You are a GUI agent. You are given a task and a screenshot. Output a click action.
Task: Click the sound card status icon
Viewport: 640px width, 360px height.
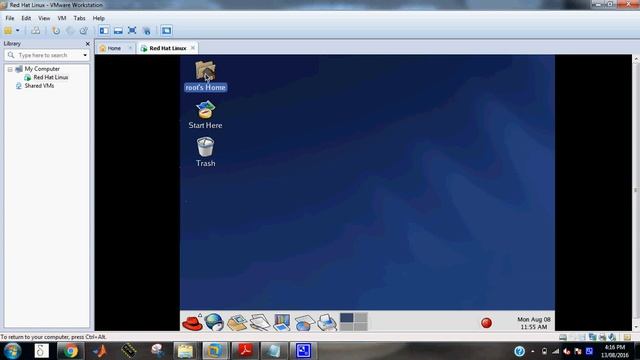pyautogui.click(x=611, y=337)
